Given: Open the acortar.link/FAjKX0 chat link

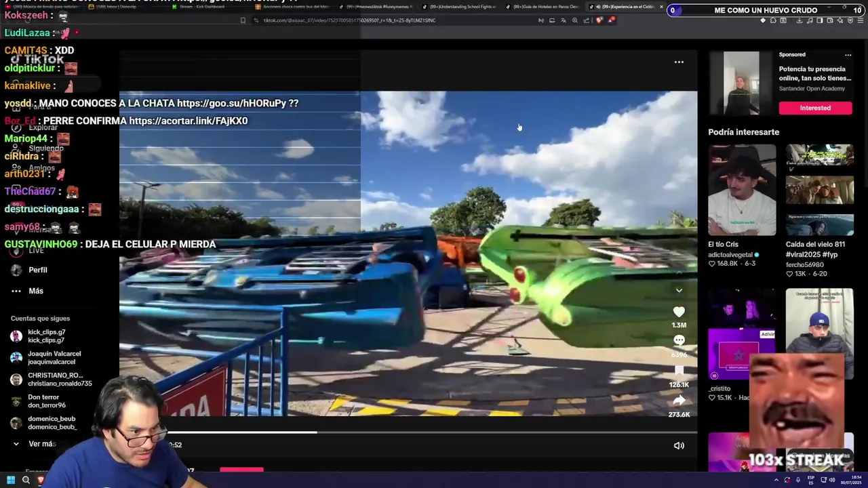Looking at the screenshot, I should 188,121.
